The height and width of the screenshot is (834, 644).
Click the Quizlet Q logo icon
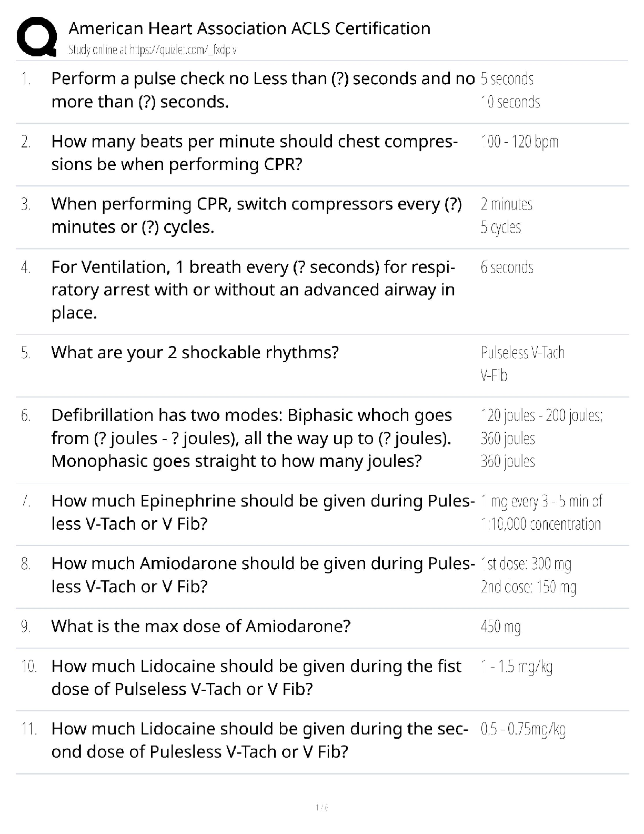pos(37,36)
